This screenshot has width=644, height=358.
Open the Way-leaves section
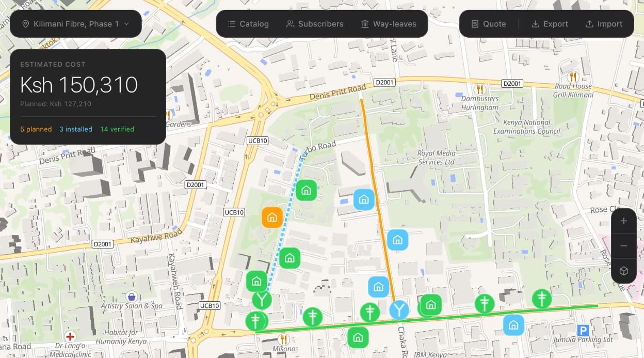[389, 24]
